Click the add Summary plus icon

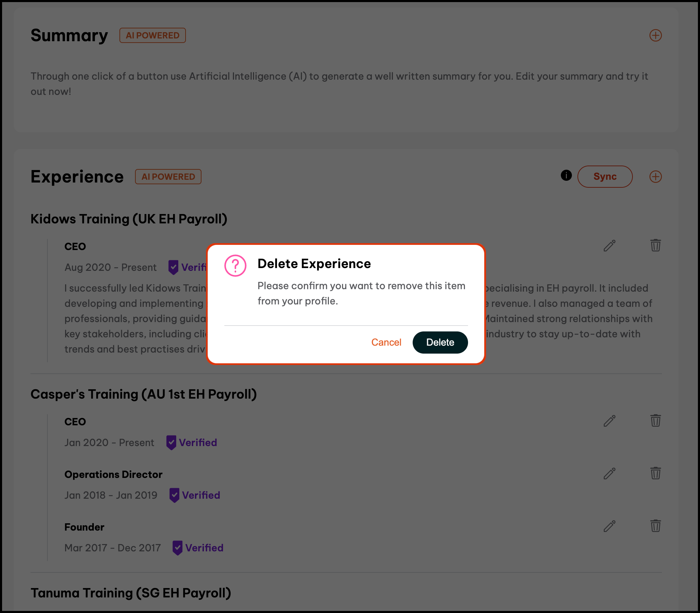[655, 35]
